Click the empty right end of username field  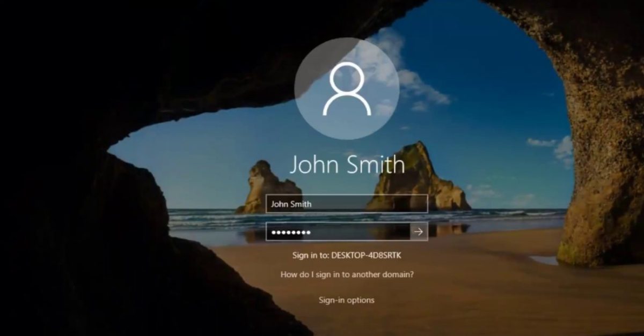tap(397, 204)
